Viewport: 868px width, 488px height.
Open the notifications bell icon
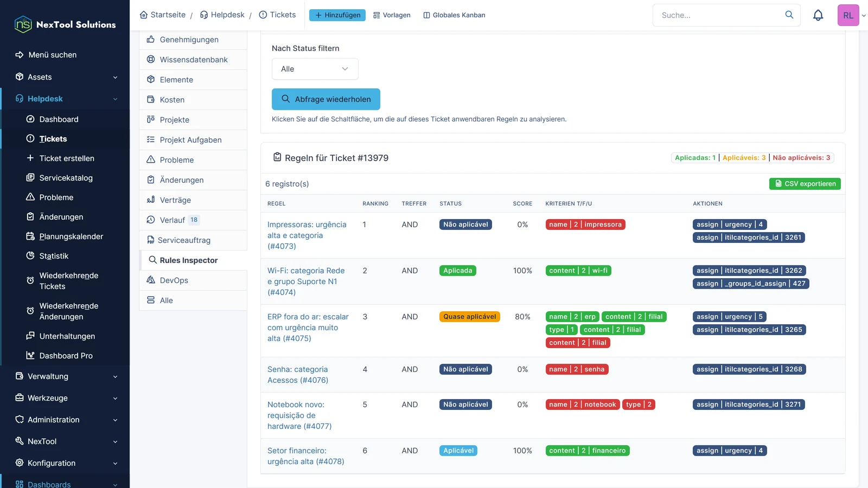coord(818,15)
